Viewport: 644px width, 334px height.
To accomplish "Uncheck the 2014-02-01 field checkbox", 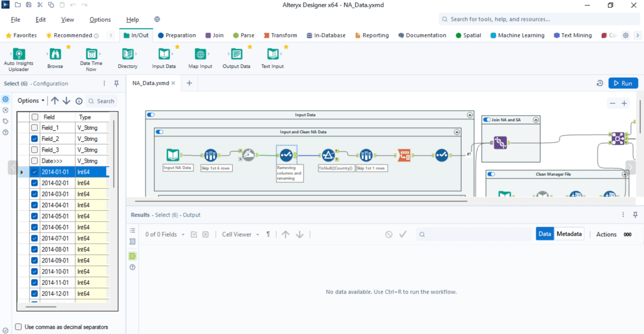I will coord(35,183).
